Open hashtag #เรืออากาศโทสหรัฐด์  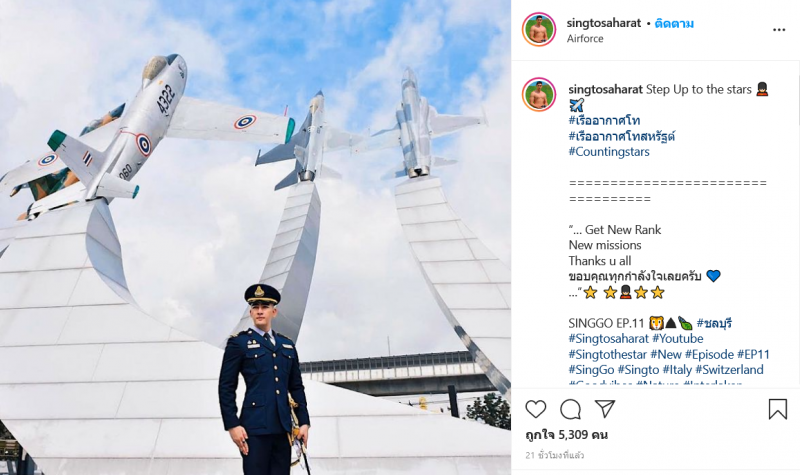point(622,136)
